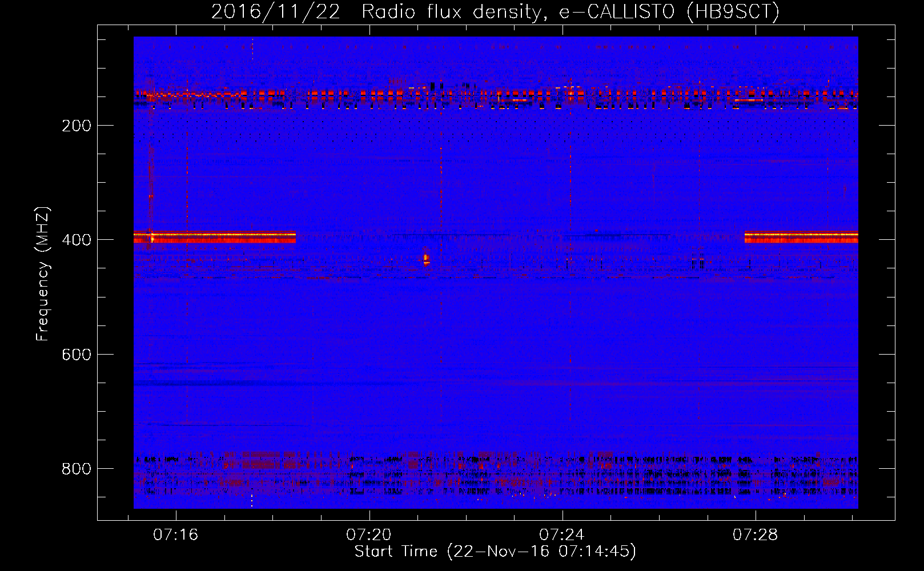Click the 600 frequency tick label
The height and width of the screenshot is (571, 924).
coord(77,355)
